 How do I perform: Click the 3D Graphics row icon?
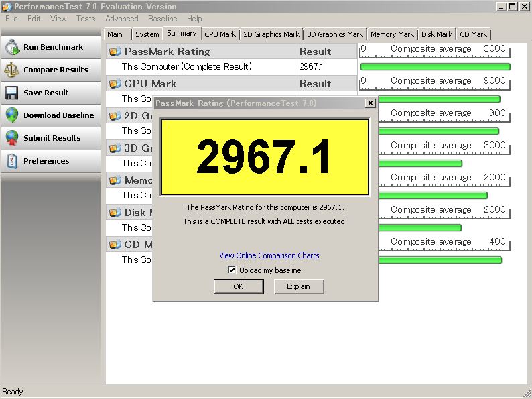click(x=115, y=148)
